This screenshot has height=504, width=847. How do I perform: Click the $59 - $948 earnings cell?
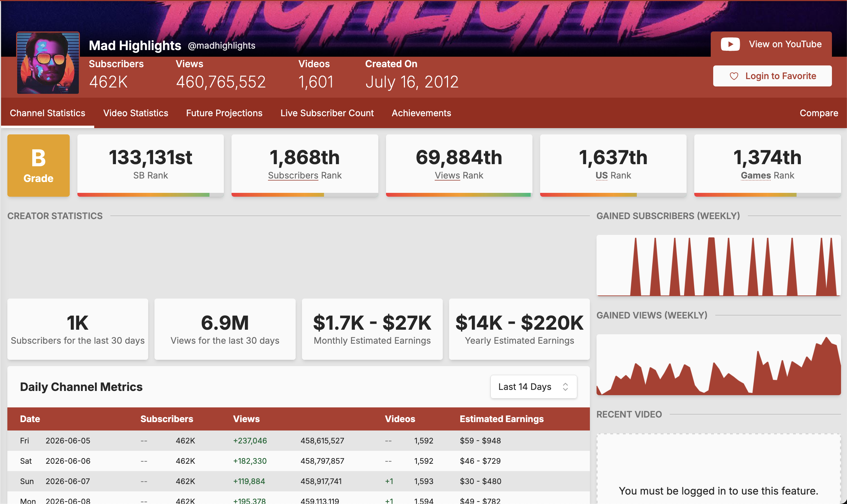[x=480, y=441]
